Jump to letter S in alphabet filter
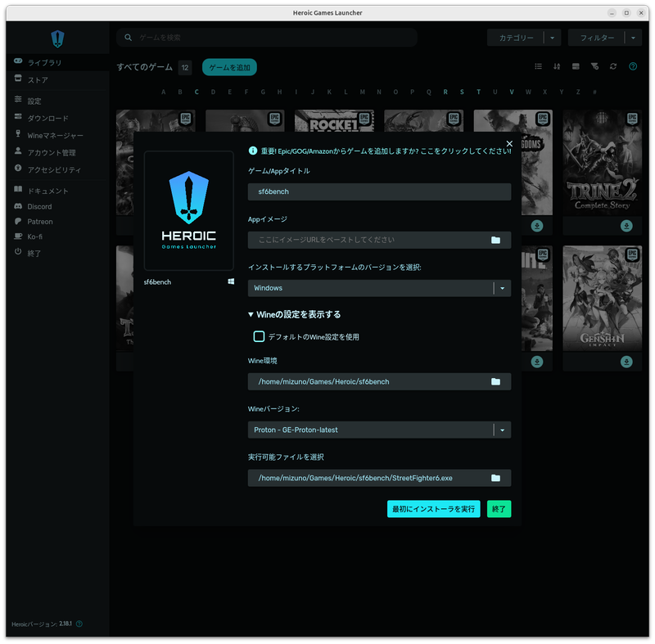 [462, 92]
